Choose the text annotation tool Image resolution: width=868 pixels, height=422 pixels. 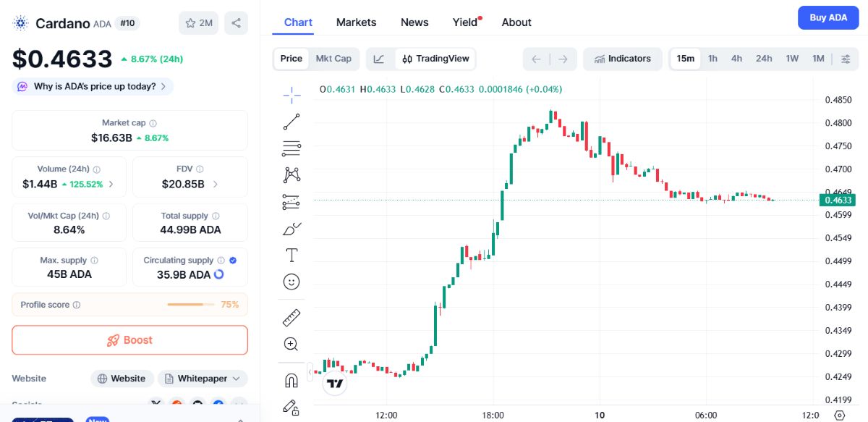point(292,255)
